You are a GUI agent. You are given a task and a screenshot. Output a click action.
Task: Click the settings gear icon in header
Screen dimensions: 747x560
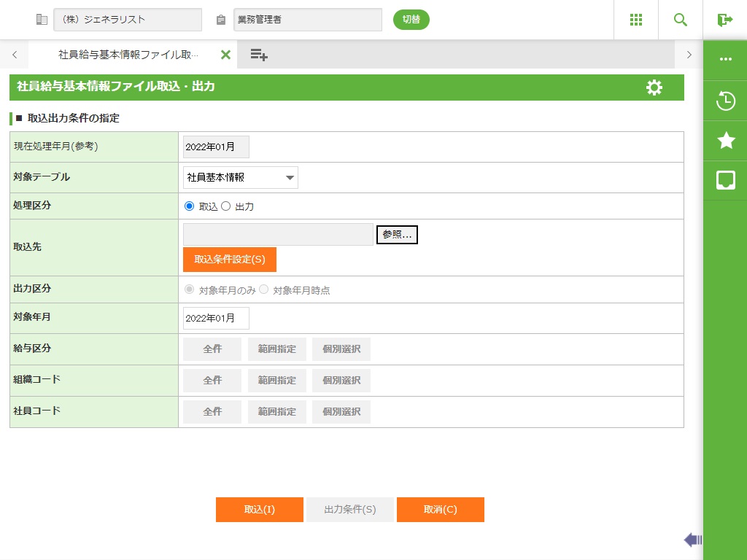[654, 87]
